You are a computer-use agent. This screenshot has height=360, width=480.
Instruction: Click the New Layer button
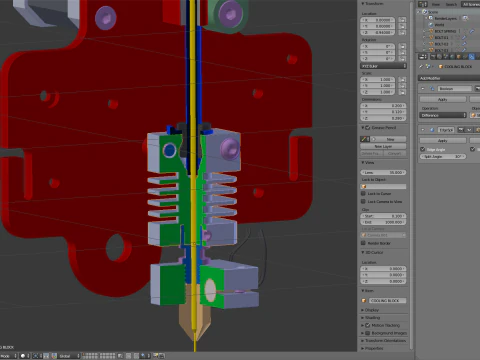pyautogui.click(x=383, y=146)
